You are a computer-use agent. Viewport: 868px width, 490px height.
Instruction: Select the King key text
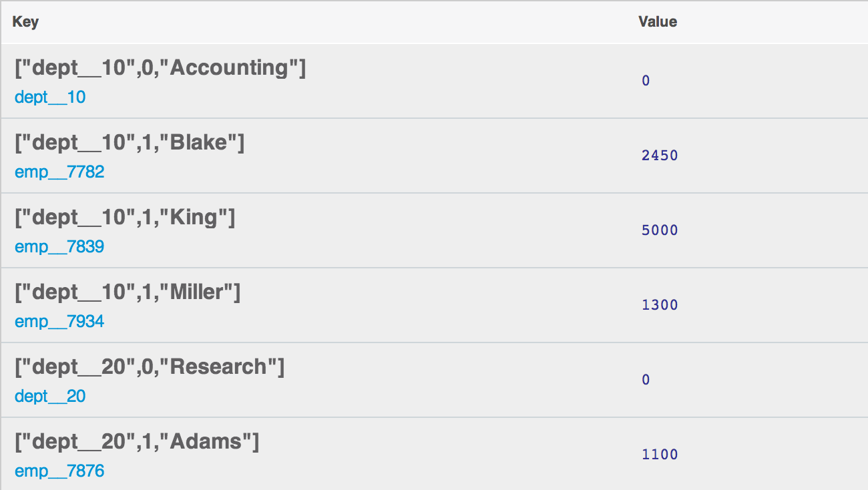click(125, 217)
